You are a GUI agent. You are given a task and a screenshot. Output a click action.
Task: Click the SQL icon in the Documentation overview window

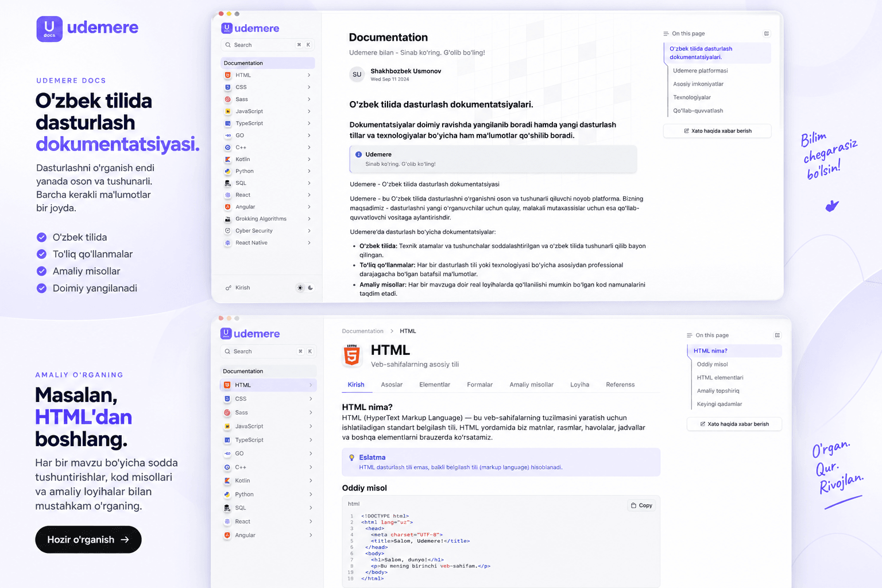[x=228, y=183]
